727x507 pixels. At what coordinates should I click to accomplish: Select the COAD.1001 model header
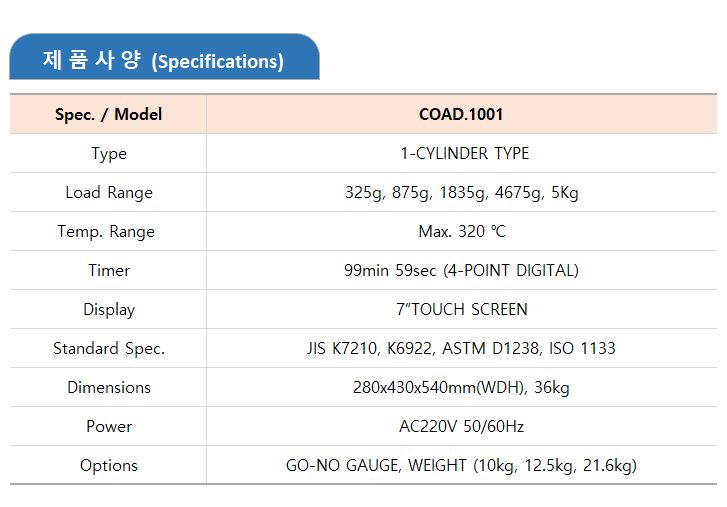pyautogui.click(x=461, y=114)
